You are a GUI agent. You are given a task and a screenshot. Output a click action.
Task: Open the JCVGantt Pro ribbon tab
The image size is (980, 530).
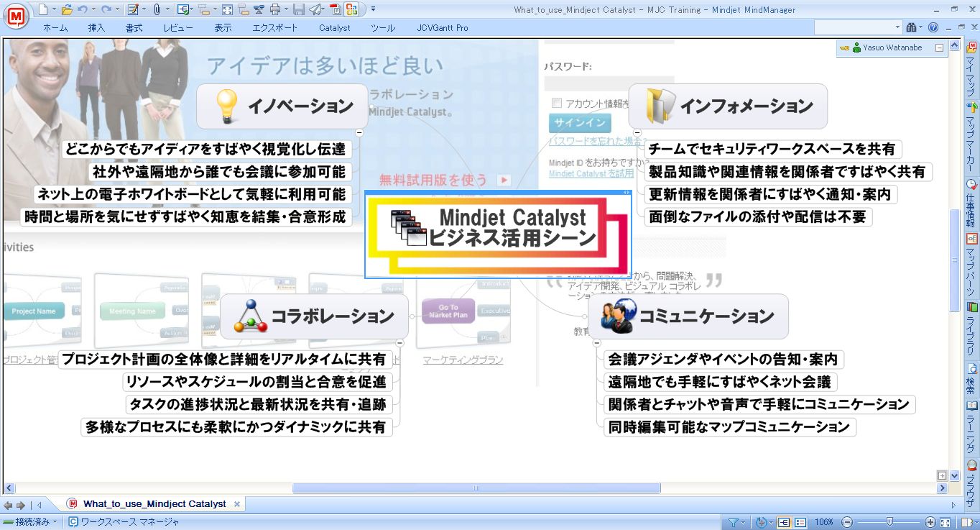(443, 27)
